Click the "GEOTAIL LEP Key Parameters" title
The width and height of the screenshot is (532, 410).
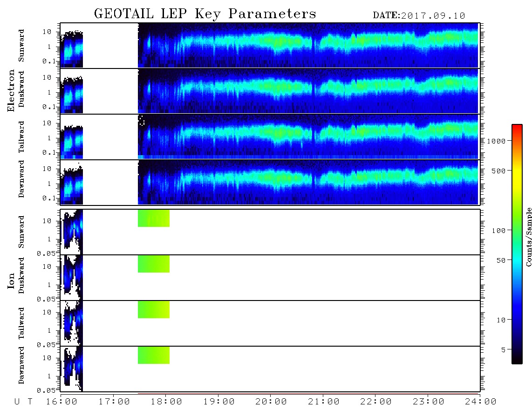pyautogui.click(x=205, y=14)
